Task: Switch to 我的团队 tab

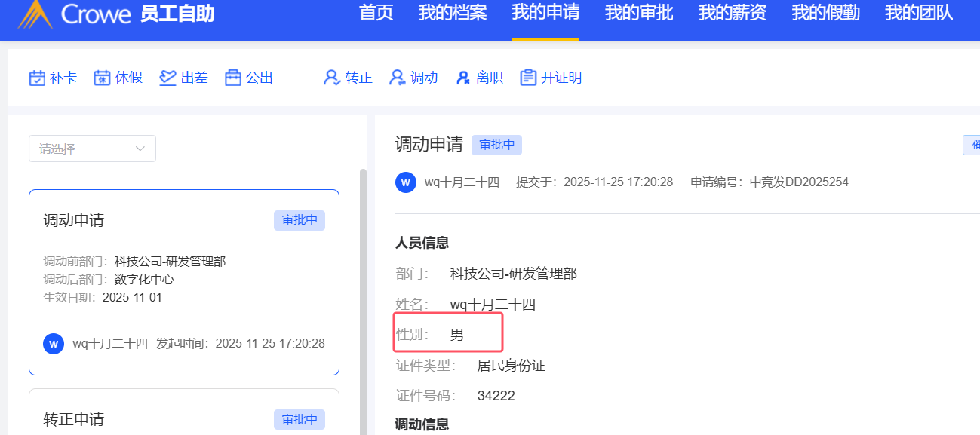Action: click(919, 13)
